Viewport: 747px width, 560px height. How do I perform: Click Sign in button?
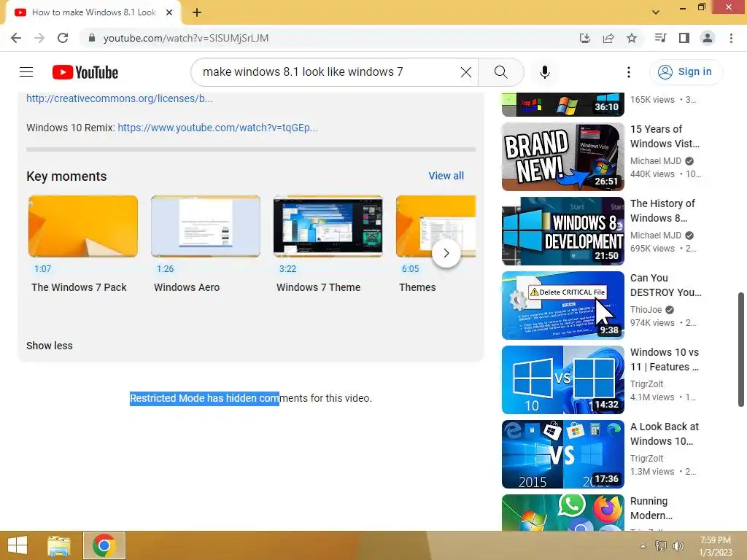(x=686, y=72)
